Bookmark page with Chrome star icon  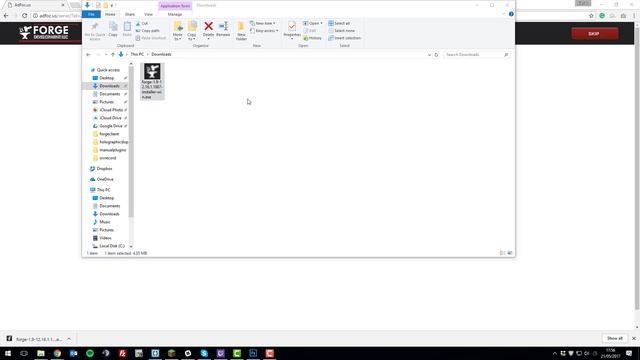591,16
